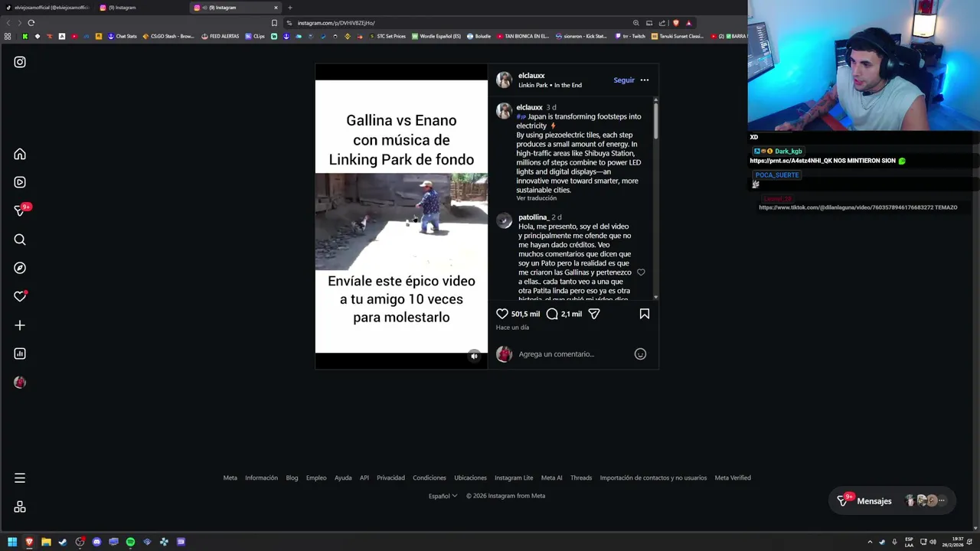Open Spotify from the taskbar
980x551 pixels.
pyautogui.click(x=130, y=542)
